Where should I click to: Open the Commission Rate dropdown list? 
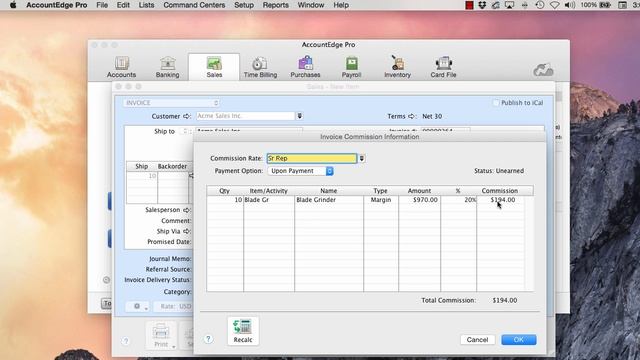point(362,158)
